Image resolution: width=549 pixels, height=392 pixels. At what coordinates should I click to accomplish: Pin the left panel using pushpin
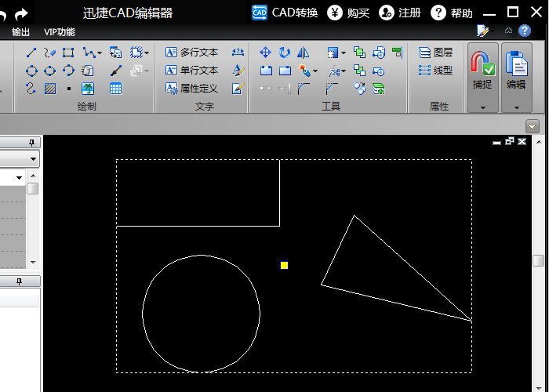coord(32,142)
